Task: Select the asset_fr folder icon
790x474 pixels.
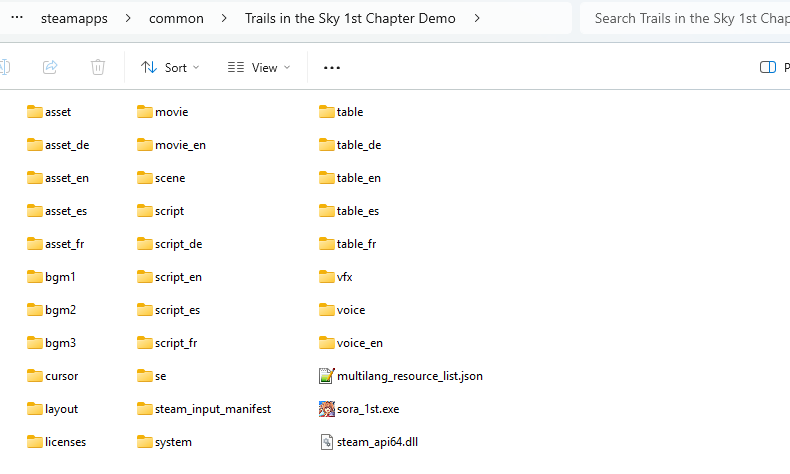Action: click(x=34, y=243)
